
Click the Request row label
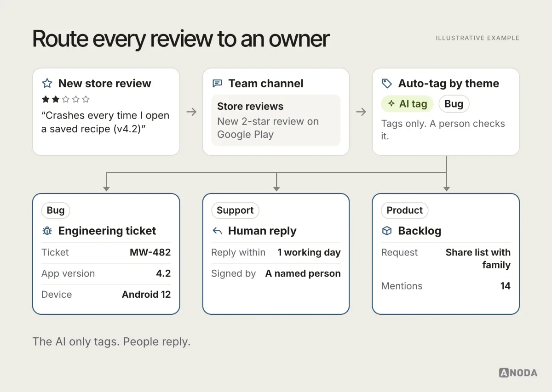coord(399,252)
